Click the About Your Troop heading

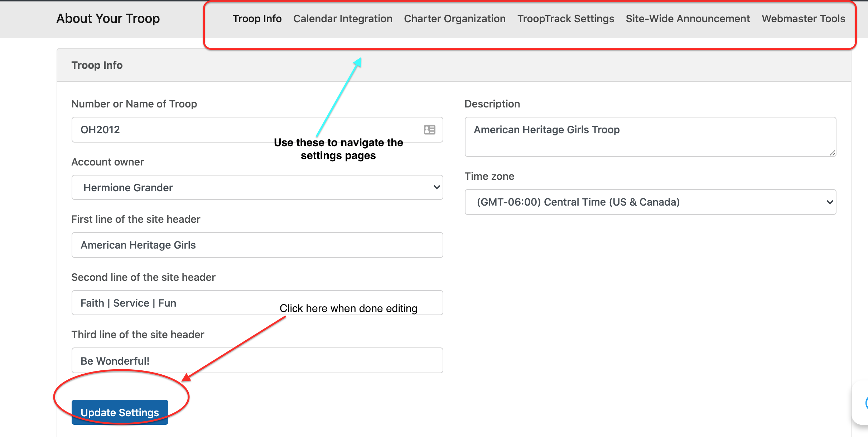108,19
